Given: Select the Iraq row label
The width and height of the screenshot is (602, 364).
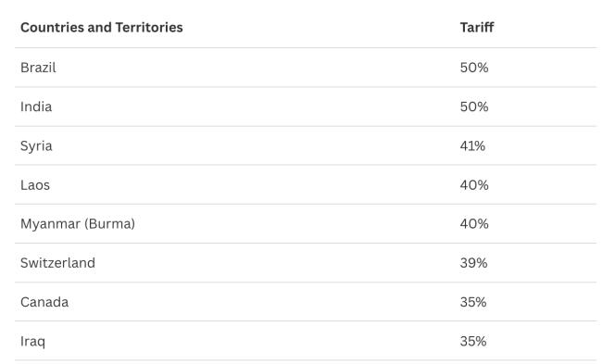Looking at the screenshot, I should [x=32, y=342].
